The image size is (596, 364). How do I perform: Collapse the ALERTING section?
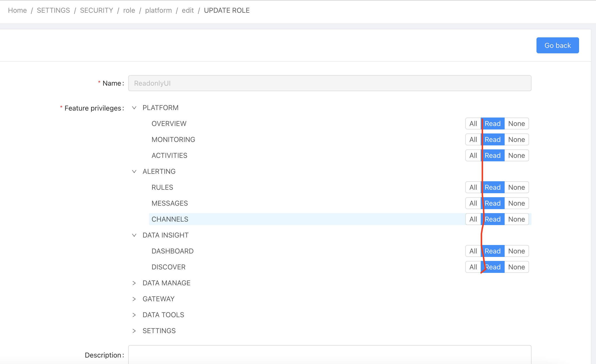pyautogui.click(x=134, y=171)
